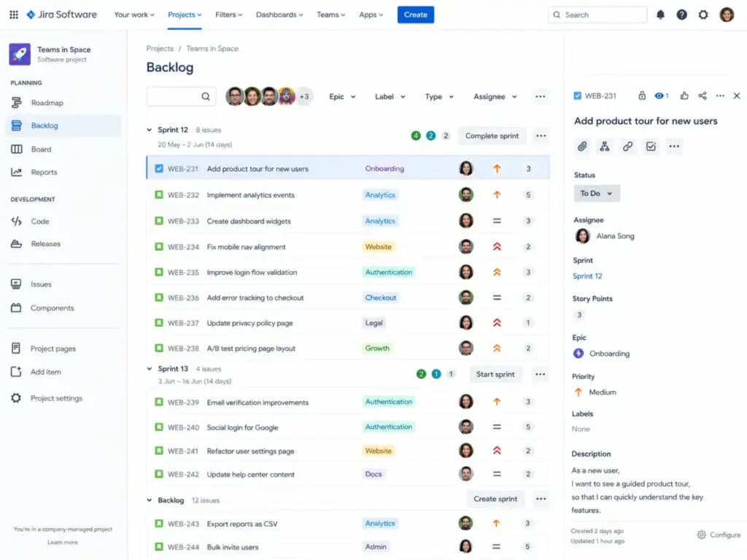Screen dimensions: 747x560
Task: Click the backlog search magnifier icon
Action: pos(205,97)
